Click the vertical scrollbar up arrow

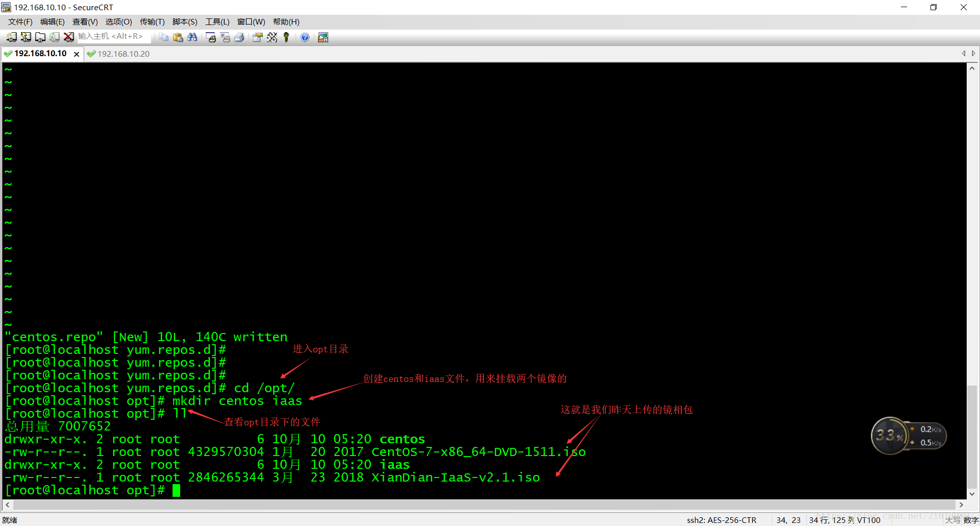(972, 68)
